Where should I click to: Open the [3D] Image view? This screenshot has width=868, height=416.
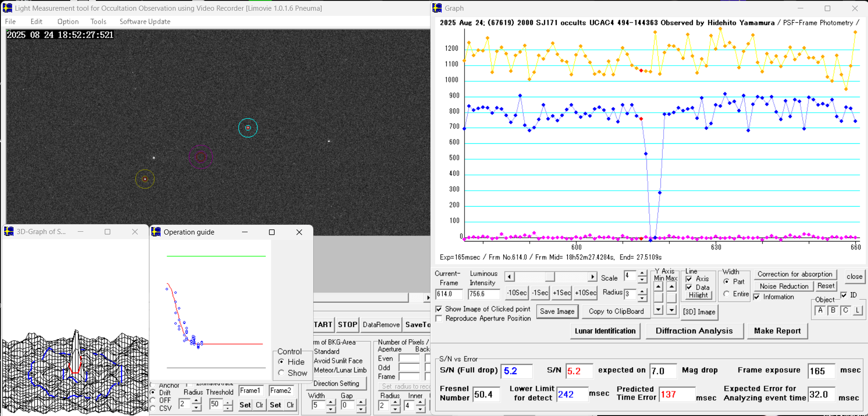coord(699,312)
